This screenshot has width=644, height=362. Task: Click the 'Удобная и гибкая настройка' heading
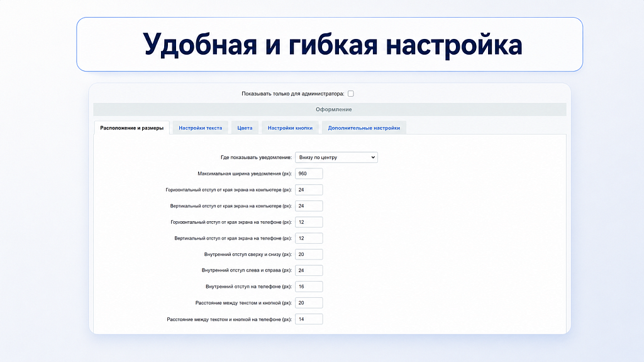pos(332,45)
